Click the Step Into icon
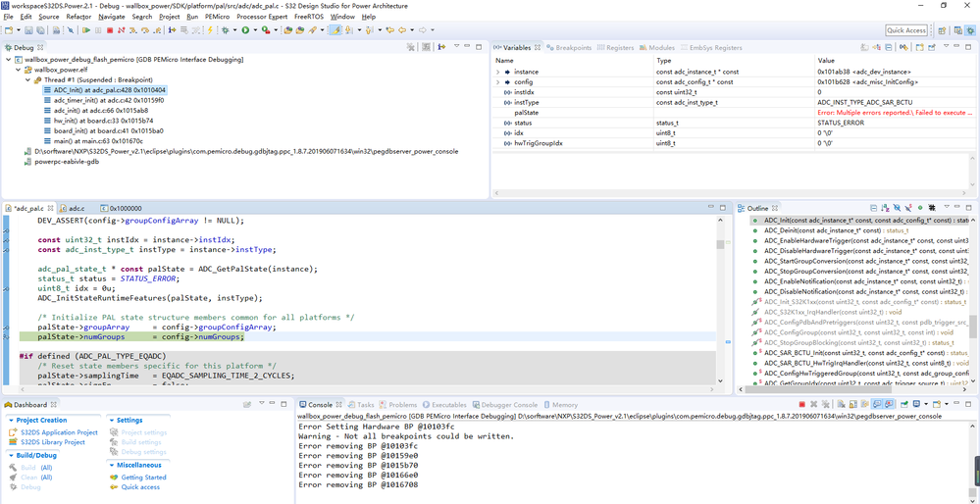Screen dimensions: 980x504 coord(133,30)
